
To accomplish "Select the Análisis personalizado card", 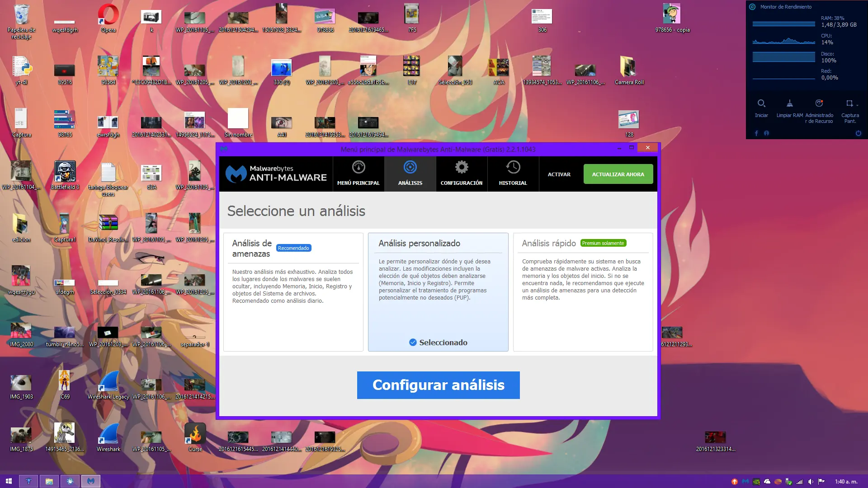I will [438, 292].
